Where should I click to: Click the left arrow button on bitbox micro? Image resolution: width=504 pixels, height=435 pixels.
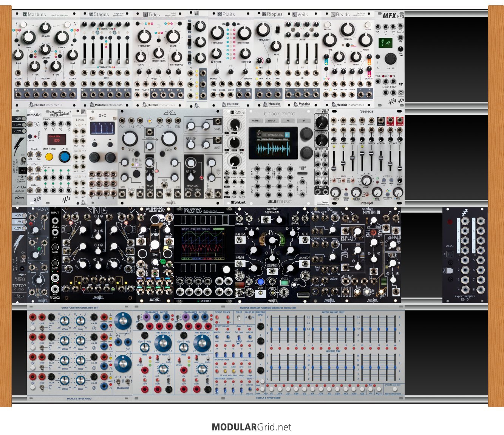point(288,121)
